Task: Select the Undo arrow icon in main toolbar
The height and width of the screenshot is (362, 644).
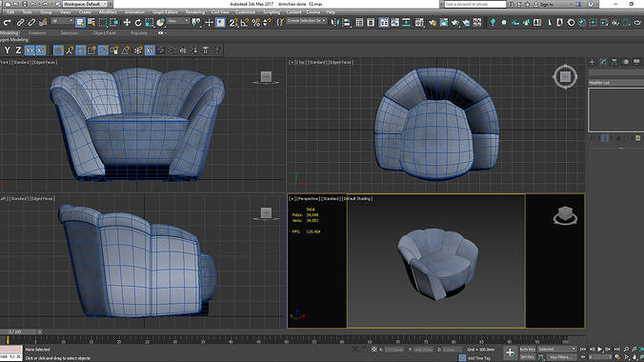Action: [7, 23]
